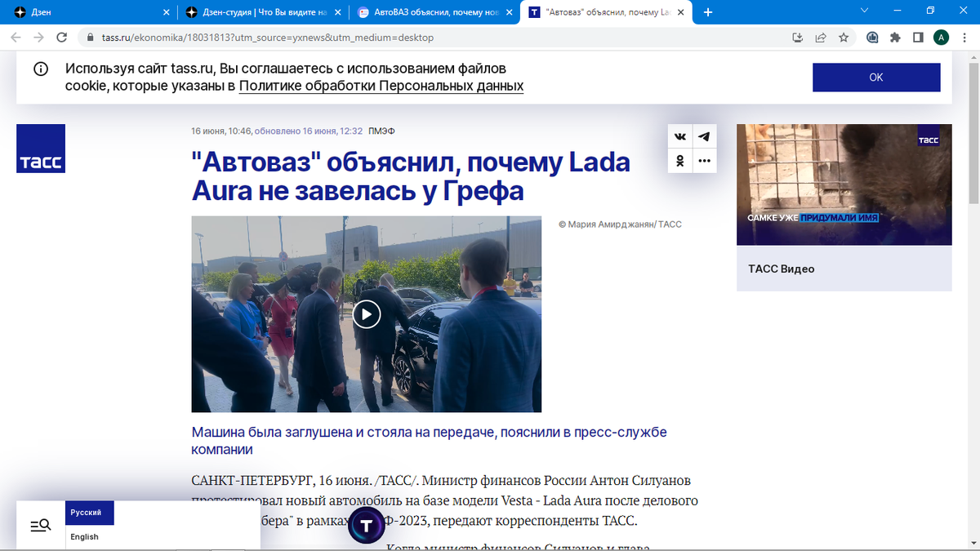This screenshot has height=551, width=980.
Task: Select the active TASS '"Автоваз" объяснил' tab
Action: [x=608, y=12]
